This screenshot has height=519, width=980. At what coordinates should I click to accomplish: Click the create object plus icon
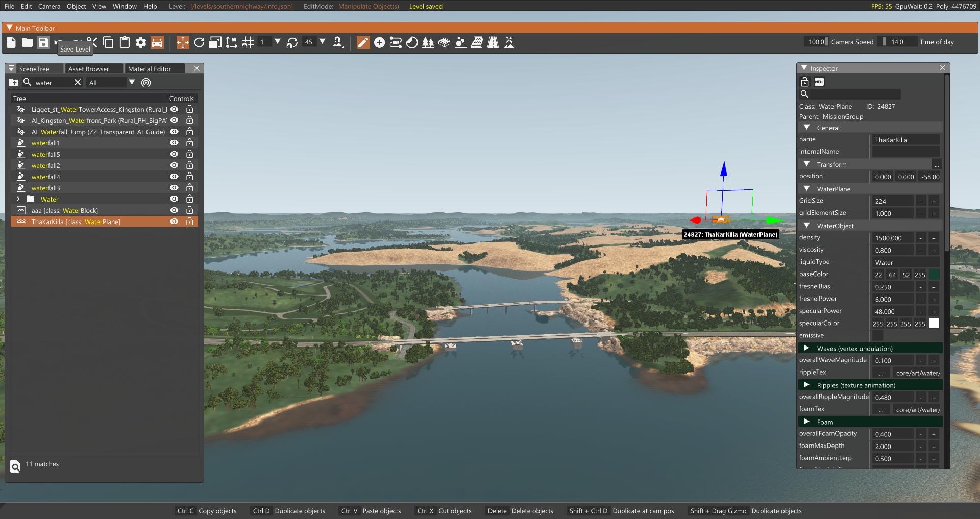[x=379, y=42]
